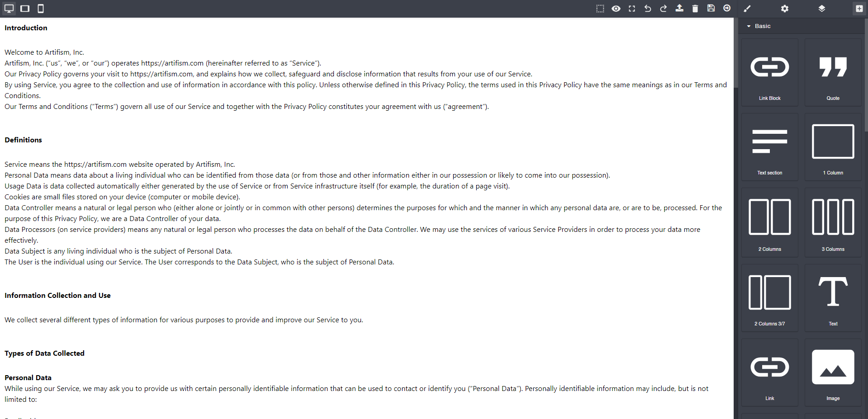Click the circled right-arrow icon

point(727,9)
